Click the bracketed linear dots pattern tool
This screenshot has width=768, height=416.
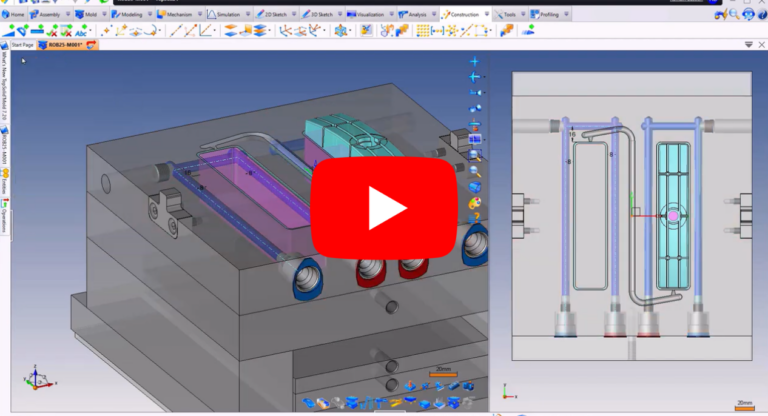tap(437, 31)
